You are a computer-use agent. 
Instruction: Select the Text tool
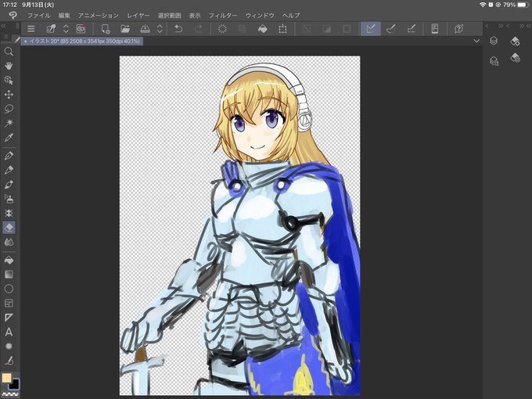(x=9, y=332)
